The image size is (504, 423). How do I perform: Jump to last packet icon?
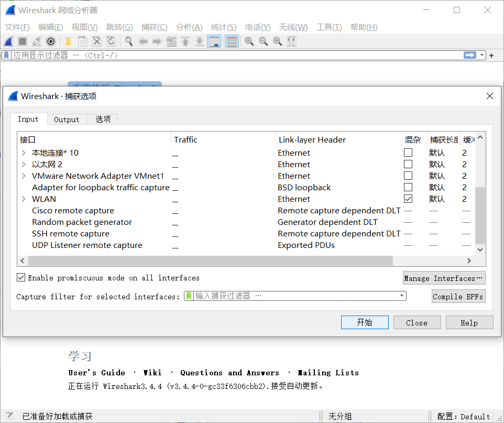coord(200,41)
